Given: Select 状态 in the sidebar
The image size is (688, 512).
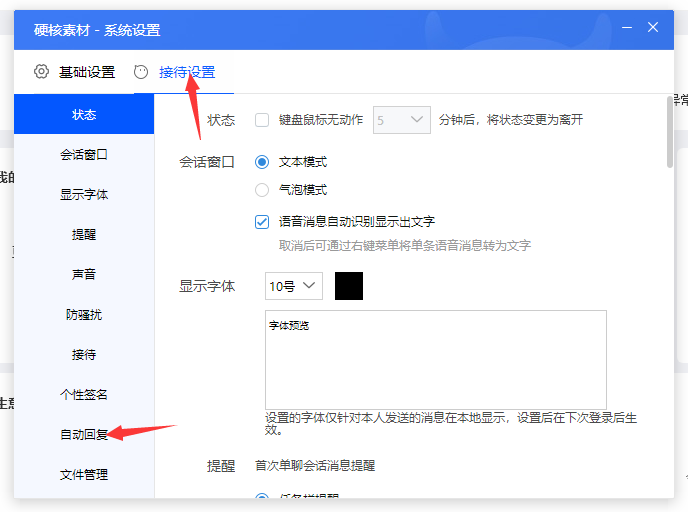Looking at the screenshot, I should 84,115.
